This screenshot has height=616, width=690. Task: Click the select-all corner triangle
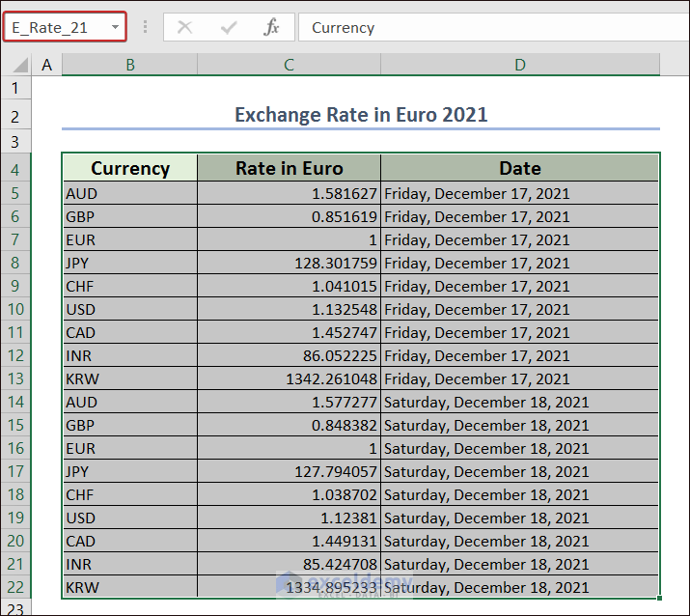[17, 65]
